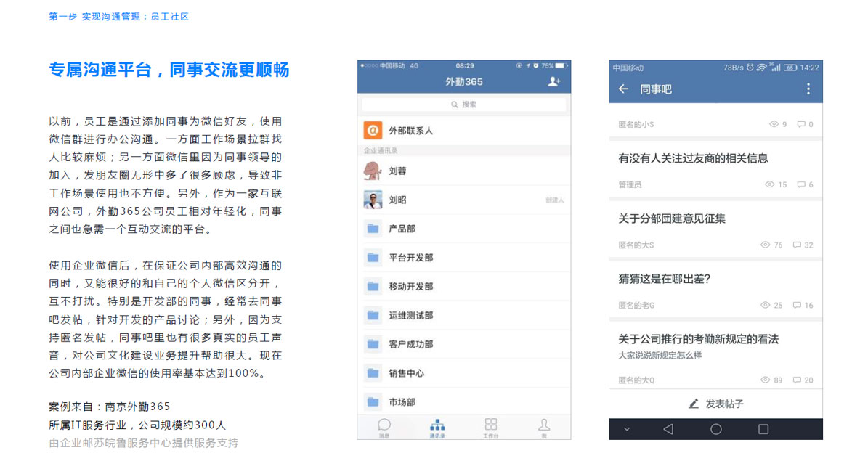Click the 搜索 search field
This screenshot has width=868, height=461.
tap(464, 105)
